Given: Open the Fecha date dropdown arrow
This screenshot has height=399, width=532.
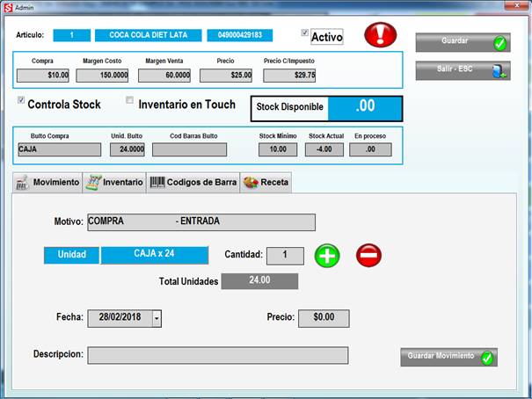Looking at the screenshot, I should pos(157,318).
